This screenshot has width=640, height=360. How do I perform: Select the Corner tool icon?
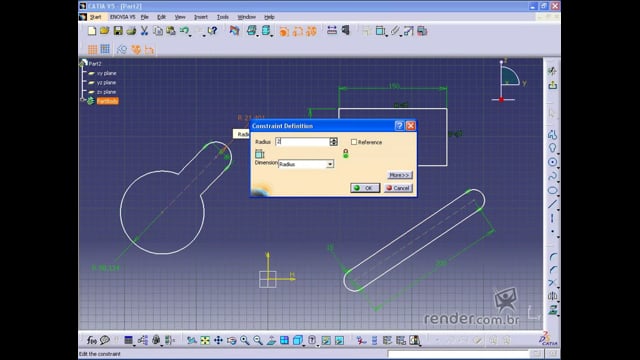pos(553,257)
